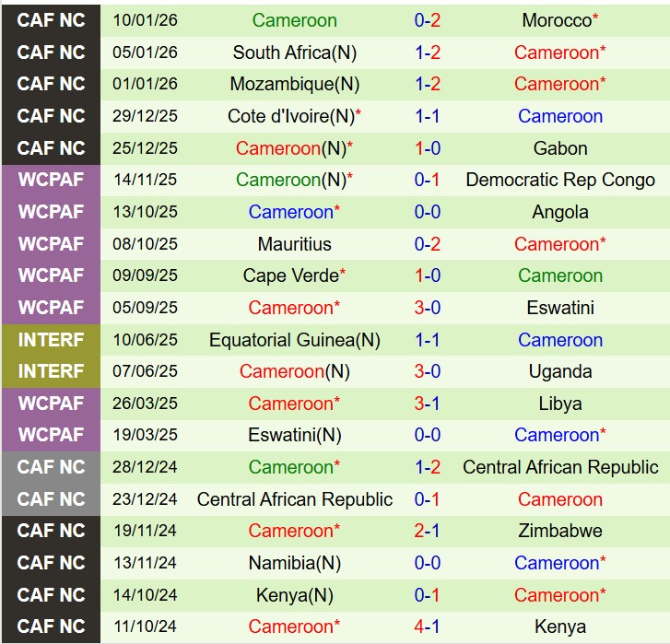Select the Uganda team link
Screen dimensions: 670x644
point(559,371)
